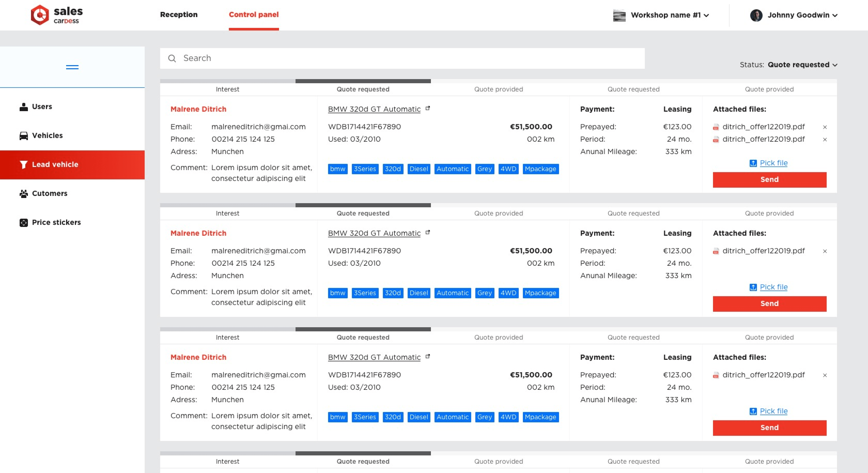Screen dimensions: 868x473
Task: Click the Vehicles car icon in sidebar
Action: [24, 135]
